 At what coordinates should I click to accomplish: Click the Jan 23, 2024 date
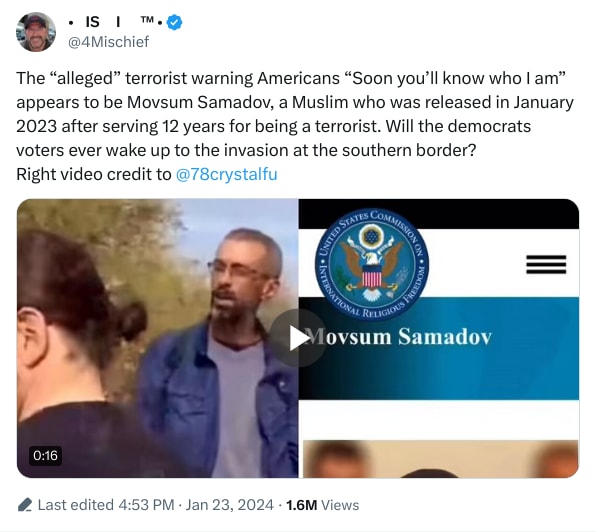[230, 505]
